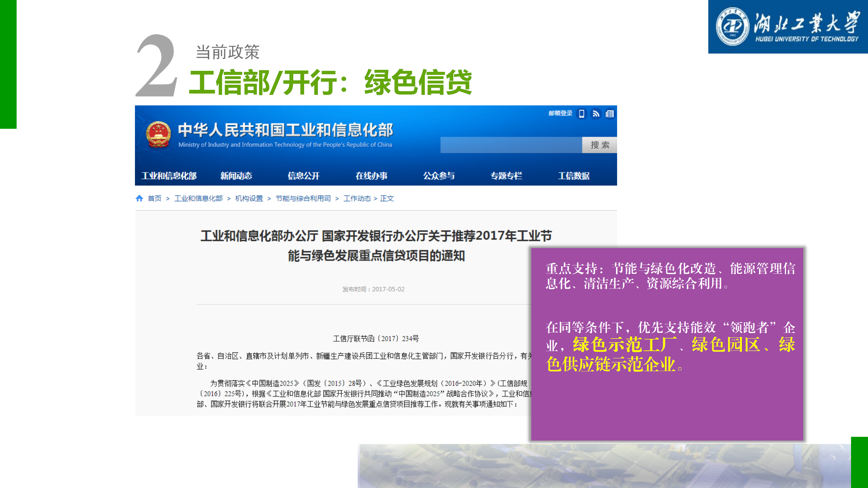Screen dimensions: 868x488
Task: Click the 正文 breadcrumb item
Action: pos(387,198)
